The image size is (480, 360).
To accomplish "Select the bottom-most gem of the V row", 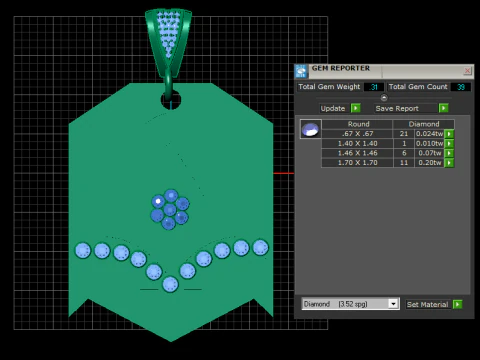I will [170, 284].
